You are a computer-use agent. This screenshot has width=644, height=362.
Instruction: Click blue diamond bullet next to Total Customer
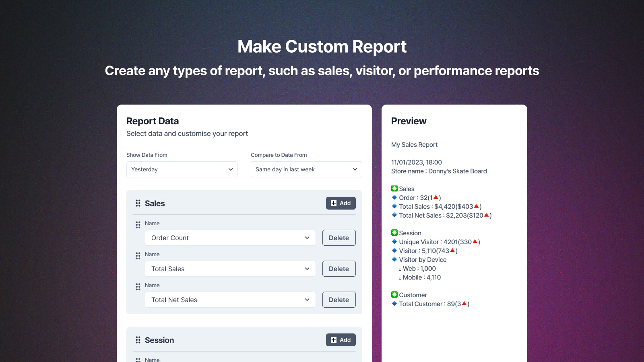point(394,303)
